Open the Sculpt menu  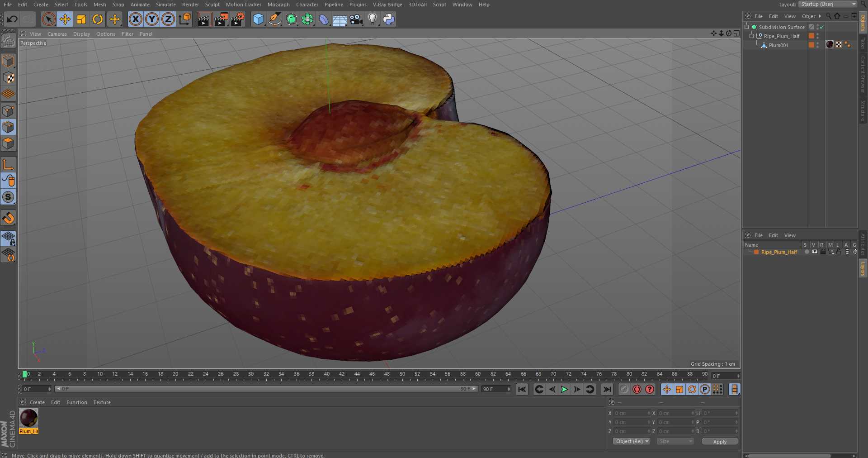coord(212,5)
